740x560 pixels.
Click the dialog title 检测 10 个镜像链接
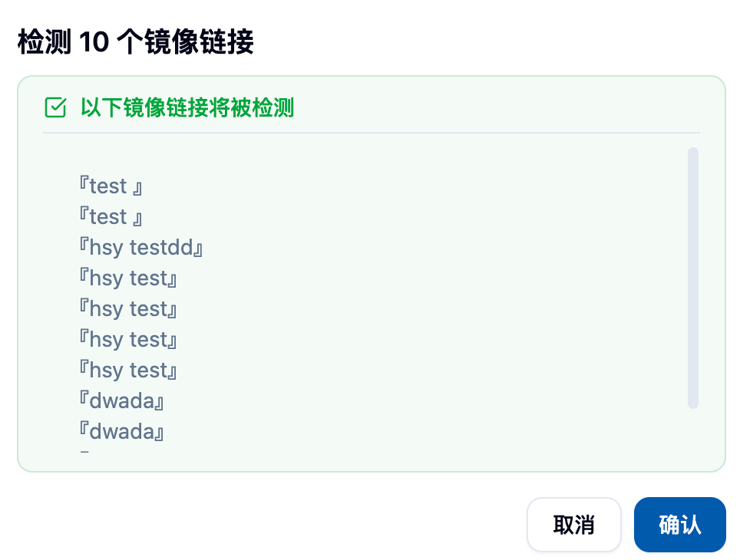coord(135,43)
